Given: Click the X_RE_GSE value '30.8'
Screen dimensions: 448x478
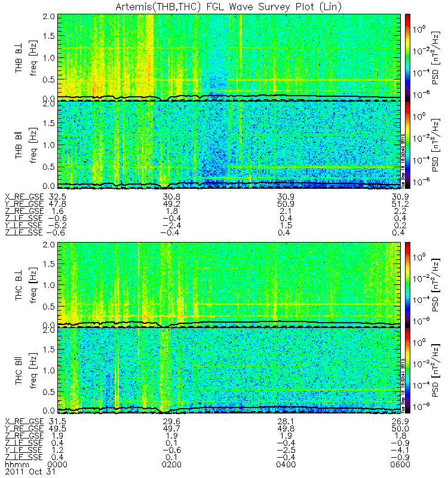Looking at the screenshot, I should [171, 197].
